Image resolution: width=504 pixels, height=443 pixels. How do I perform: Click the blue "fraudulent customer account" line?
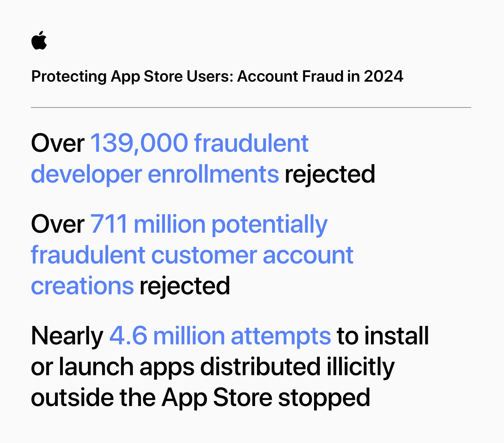coord(192,255)
